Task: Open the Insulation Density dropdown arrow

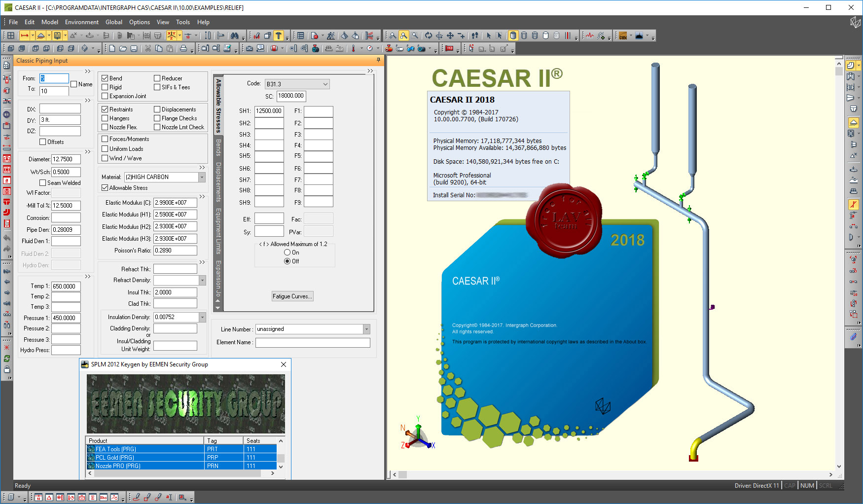Action: pos(202,317)
